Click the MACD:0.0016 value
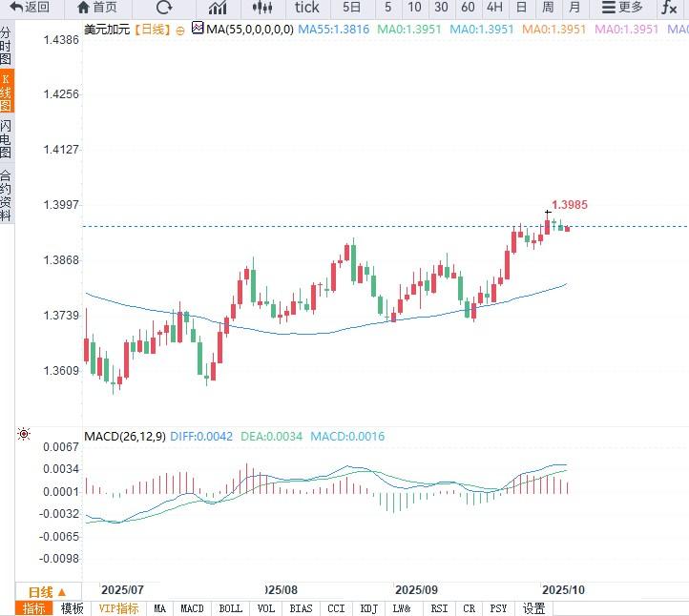Screen dimensions: 689x616 tap(347, 437)
